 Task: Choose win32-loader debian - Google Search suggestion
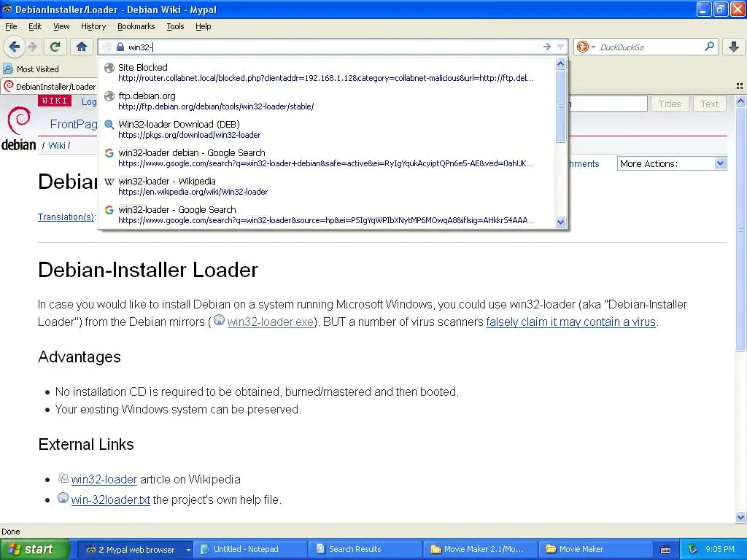(x=326, y=158)
